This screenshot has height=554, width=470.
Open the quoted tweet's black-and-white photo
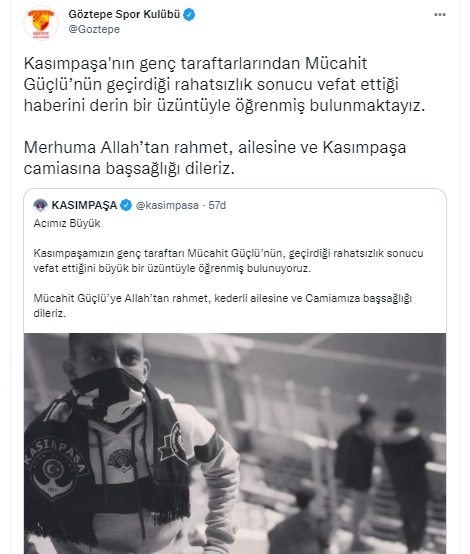click(x=235, y=443)
